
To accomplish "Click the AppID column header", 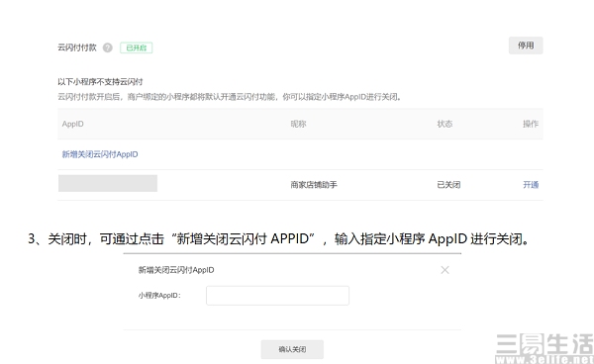I will pyautogui.click(x=72, y=124).
